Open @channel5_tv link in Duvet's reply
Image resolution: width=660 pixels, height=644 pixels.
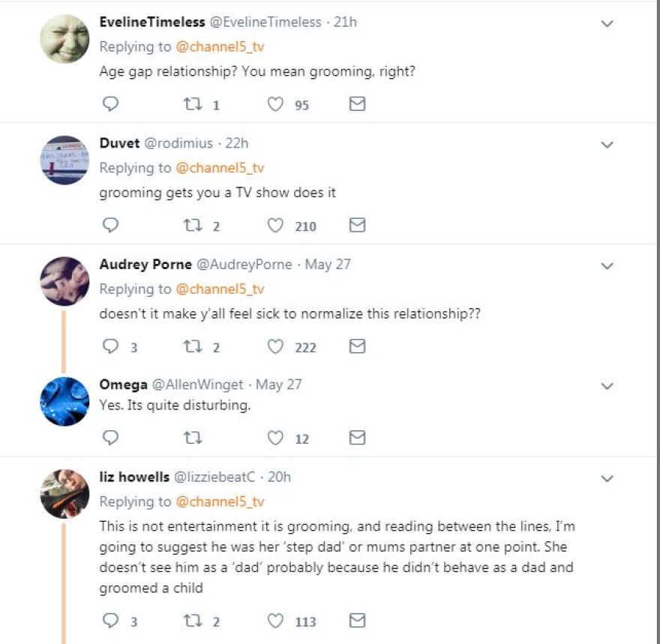point(220,168)
